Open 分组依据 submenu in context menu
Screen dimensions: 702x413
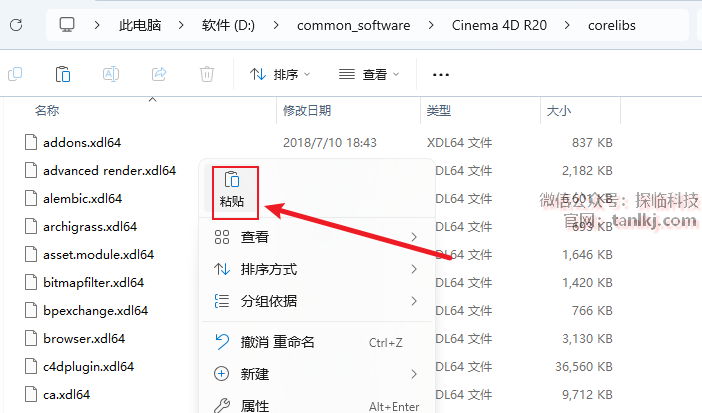(317, 301)
